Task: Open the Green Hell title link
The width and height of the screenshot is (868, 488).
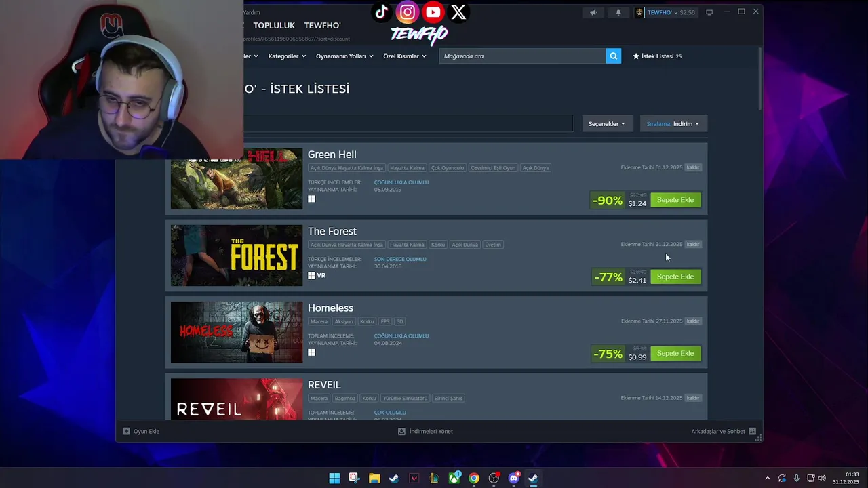Action: click(332, 155)
